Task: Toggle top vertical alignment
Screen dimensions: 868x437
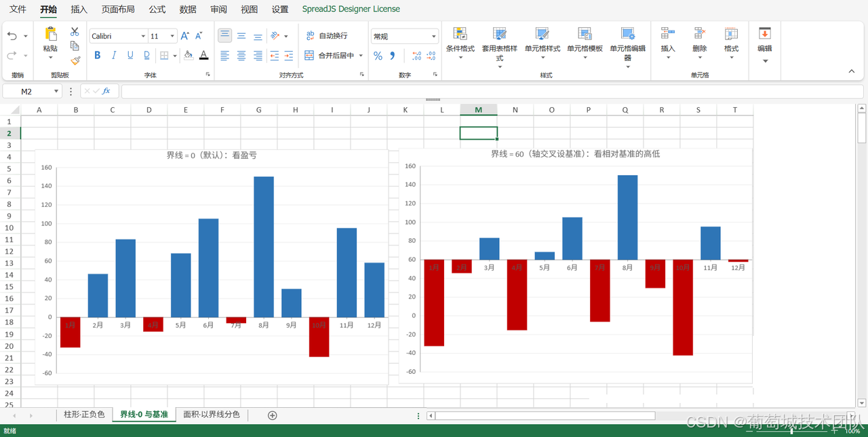Action: (x=225, y=36)
